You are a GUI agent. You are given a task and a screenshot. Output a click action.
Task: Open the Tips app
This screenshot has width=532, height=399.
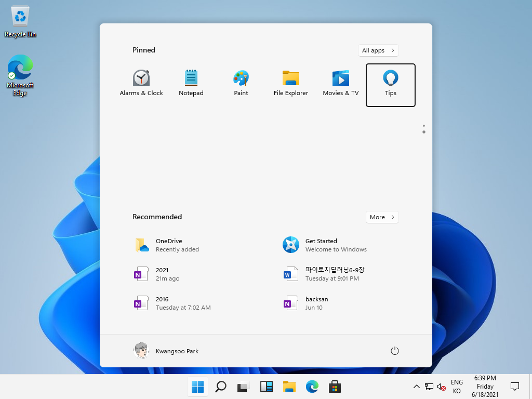(391, 85)
